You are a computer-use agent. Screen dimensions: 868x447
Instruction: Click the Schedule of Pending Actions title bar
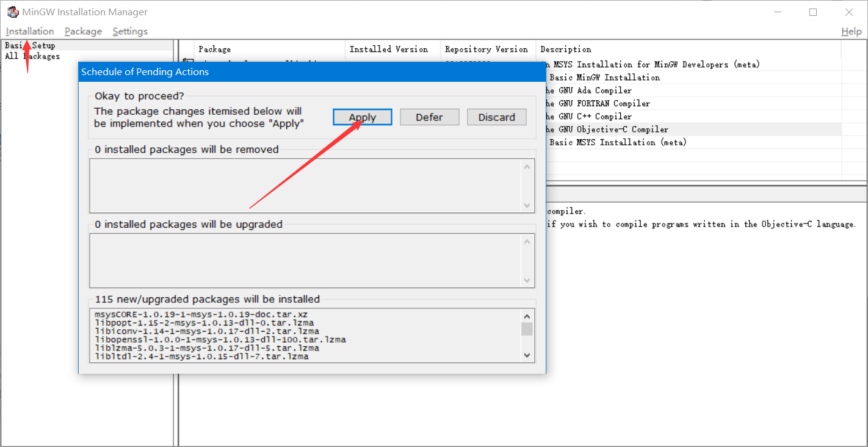point(312,71)
